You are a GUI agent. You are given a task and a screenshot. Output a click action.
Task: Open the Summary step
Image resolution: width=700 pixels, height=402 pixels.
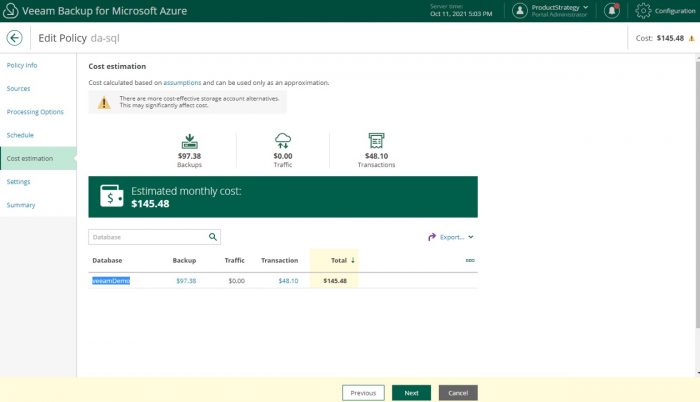point(21,205)
